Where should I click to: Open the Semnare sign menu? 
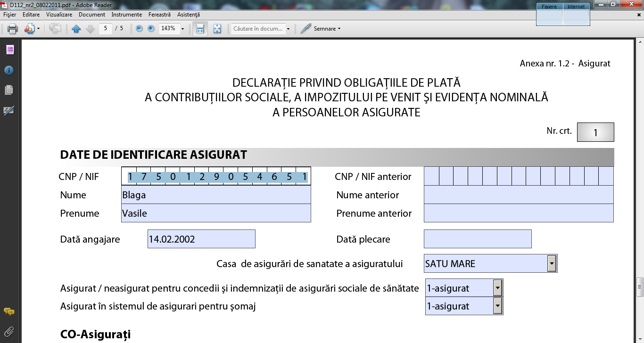tap(327, 29)
